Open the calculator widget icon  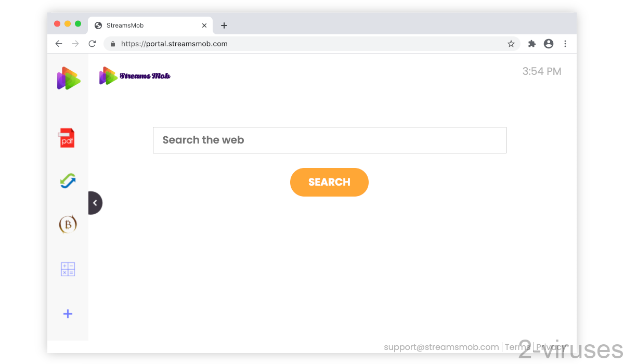tap(68, 269)
